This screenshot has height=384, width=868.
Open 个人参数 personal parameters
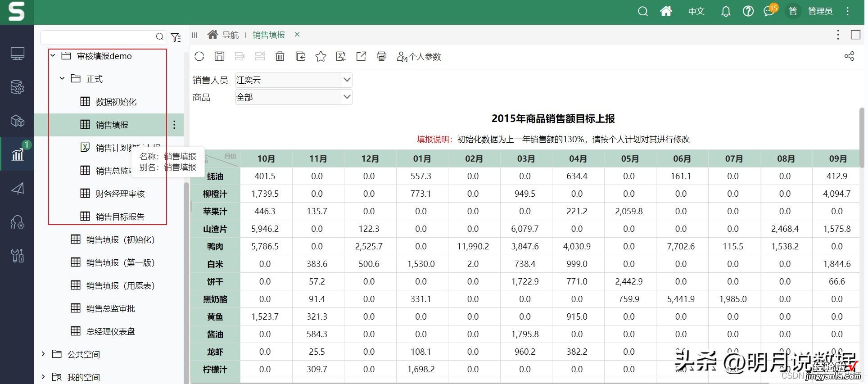coord(419,57)
